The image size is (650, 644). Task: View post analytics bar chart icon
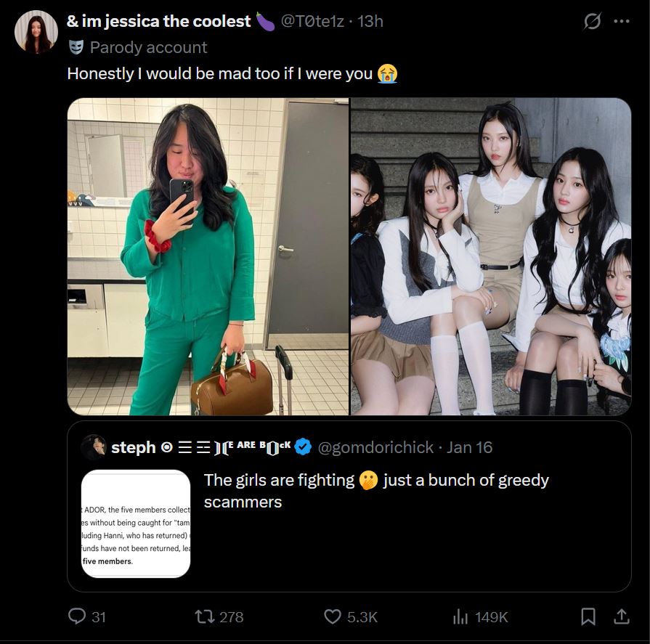point(460,616)
